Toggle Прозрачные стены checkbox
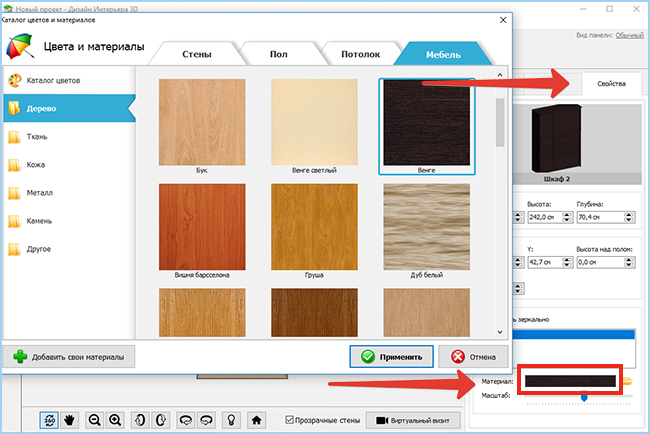Viewport: 650px width, 434px height. point(289,419)
